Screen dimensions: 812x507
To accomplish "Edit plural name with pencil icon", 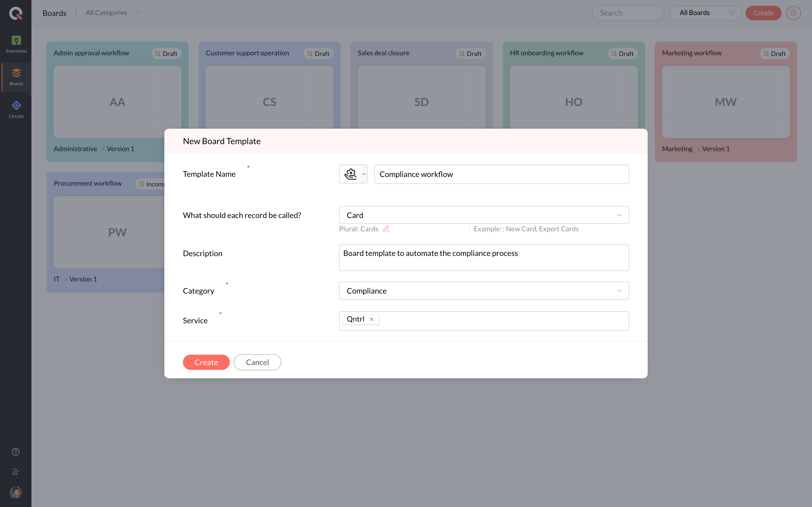I will pyautogui.click(x=386, y=229).
